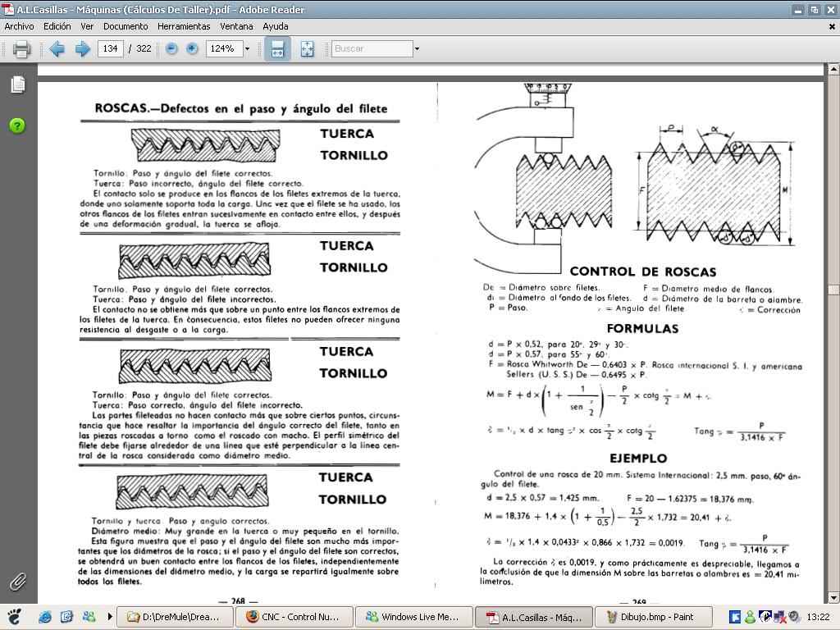Click the zoom percentage field 124%
Screen dimensions: 840x630
(224, 48)
